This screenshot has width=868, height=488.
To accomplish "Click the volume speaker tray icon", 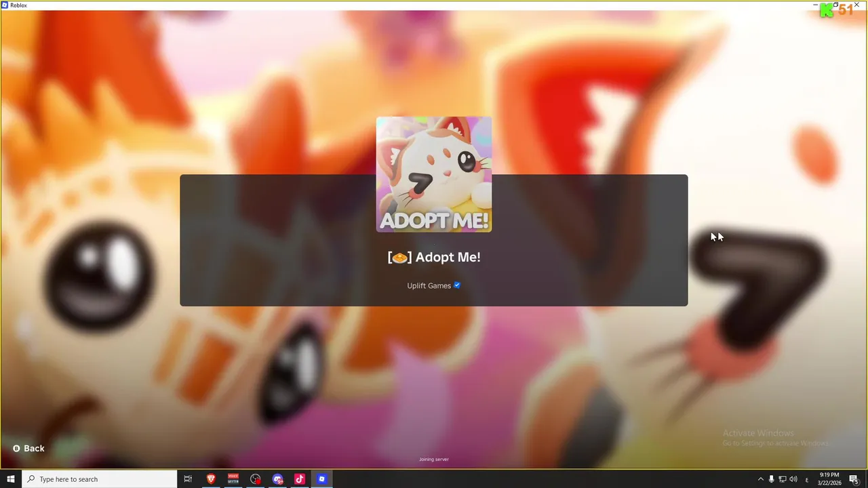I will [x=793, y=479].
